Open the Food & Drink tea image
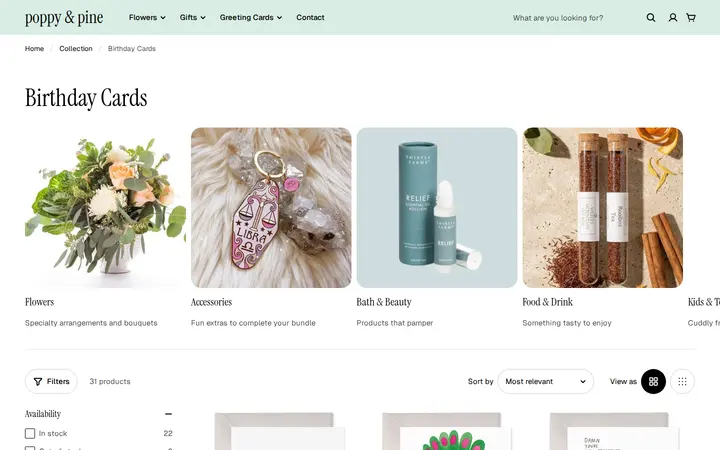Viewport: 720px width, 450px height. pos(602,208)
